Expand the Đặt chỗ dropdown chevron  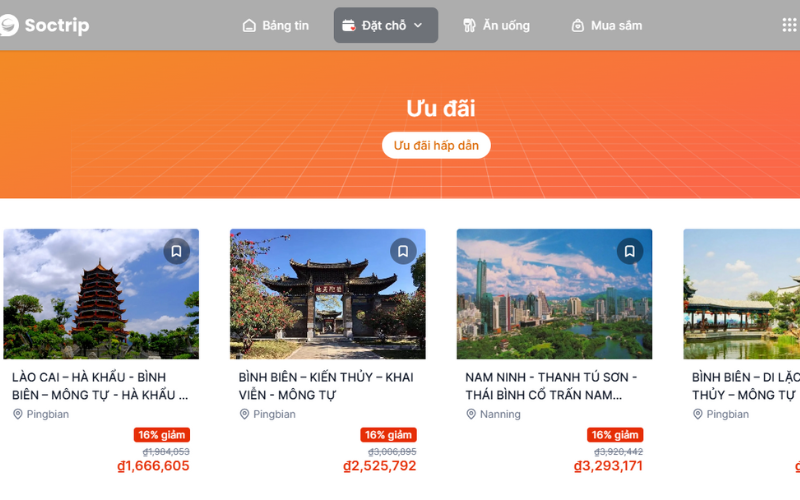[x=418, y=25]
